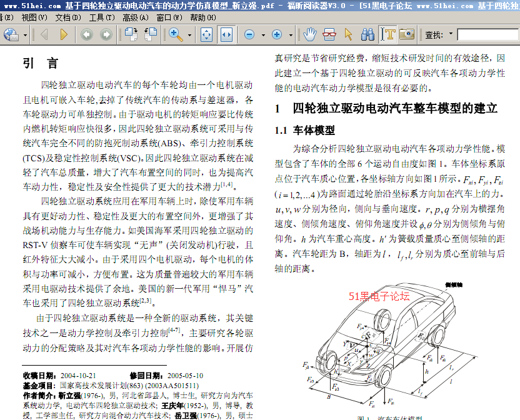Open binoculars search tool

coord(367,34)
